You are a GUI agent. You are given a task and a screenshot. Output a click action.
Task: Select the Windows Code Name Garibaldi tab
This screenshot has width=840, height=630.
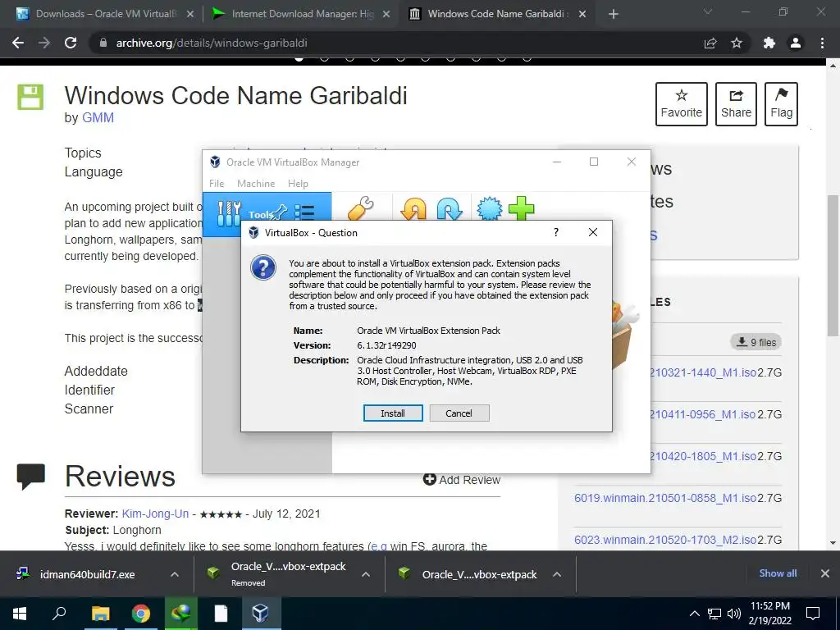click(495, 14)
